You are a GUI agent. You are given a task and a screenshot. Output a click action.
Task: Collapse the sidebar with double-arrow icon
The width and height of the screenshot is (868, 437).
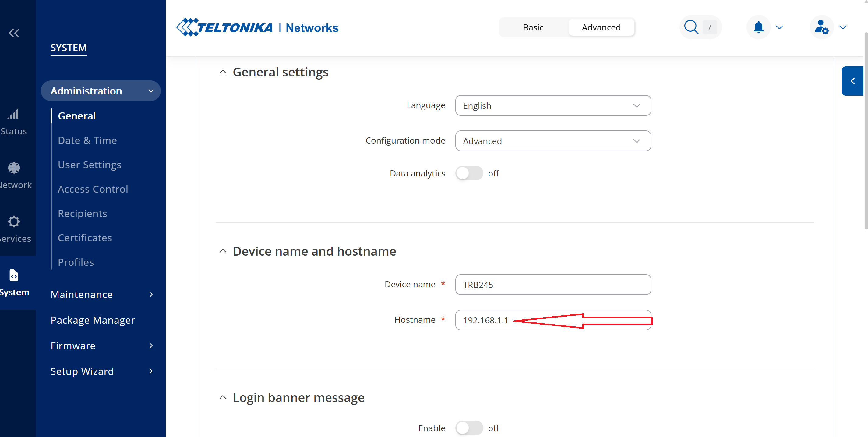(14, 33)
